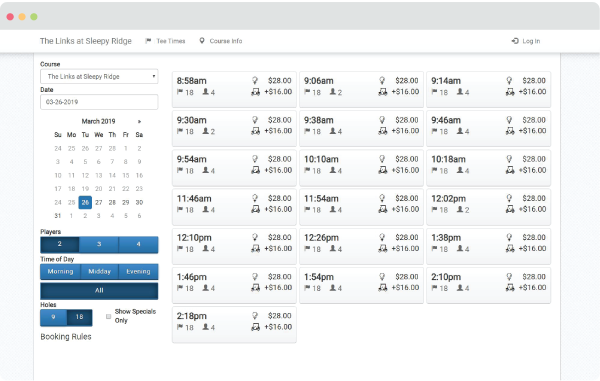Choose 9 holes
This screenshot has width=600, height=381.
tap(54, 318)
